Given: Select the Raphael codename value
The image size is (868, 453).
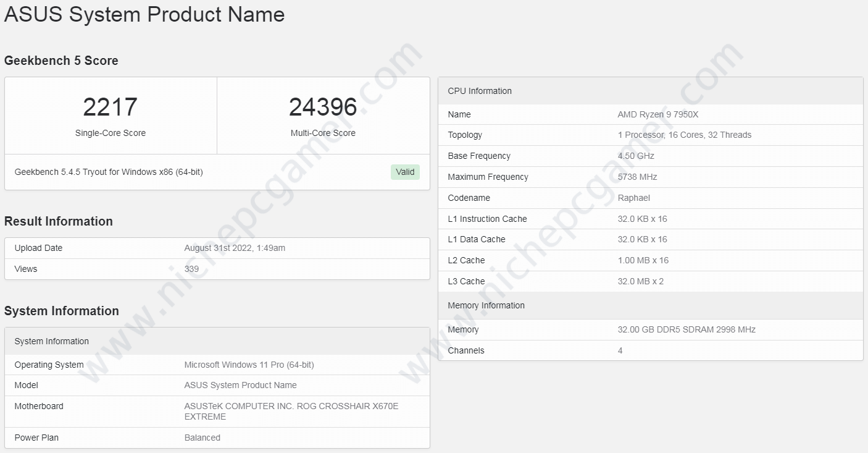Looking at the screenshot, I should coord(634,198).
